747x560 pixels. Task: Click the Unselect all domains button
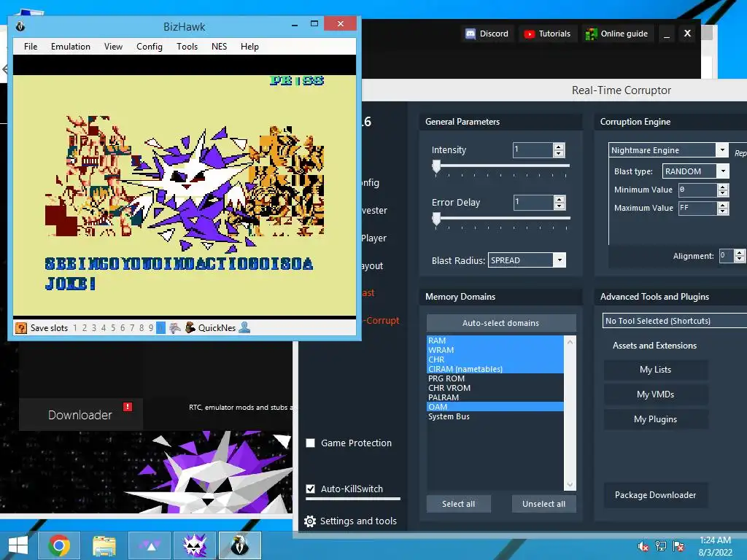tap(543, 504)
